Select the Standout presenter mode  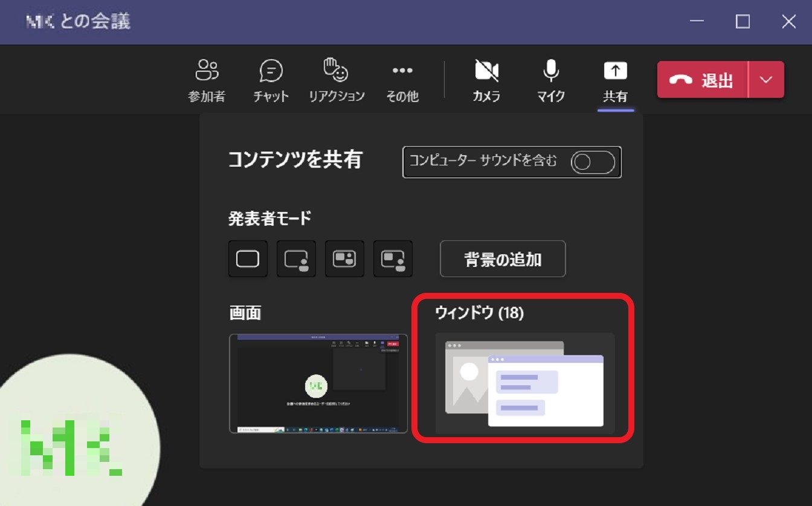(x=295, y=258)
